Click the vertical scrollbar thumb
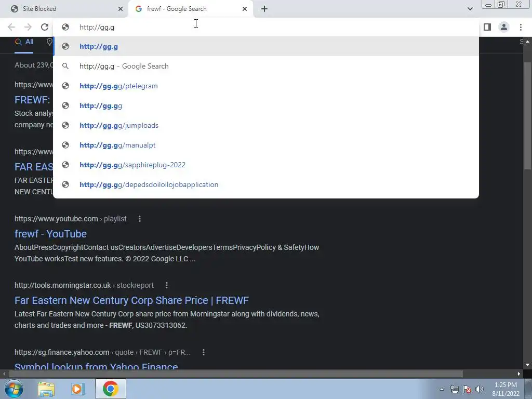 tap(527, 115)
